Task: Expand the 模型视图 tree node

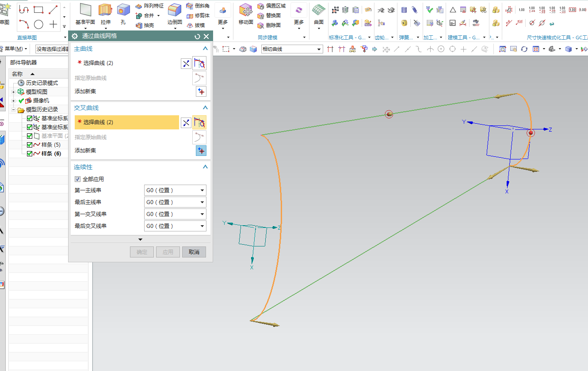Action: (14, 92)
